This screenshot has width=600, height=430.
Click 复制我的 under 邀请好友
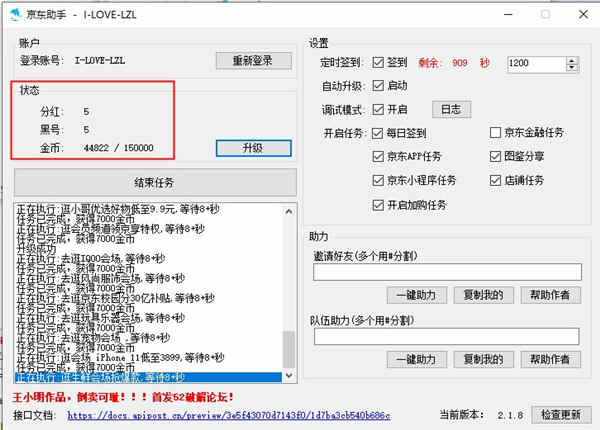point(484,295)
